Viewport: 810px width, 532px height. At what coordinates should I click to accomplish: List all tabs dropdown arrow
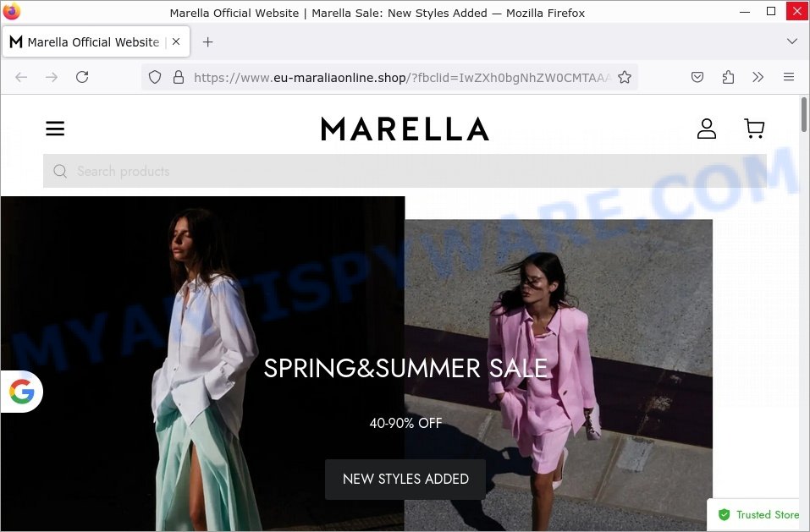click(792, 41)
